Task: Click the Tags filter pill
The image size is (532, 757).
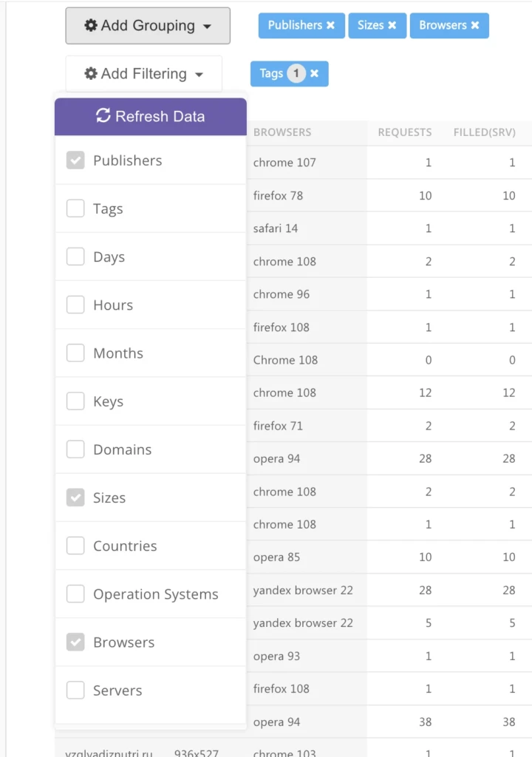Action: pos(289,73)
